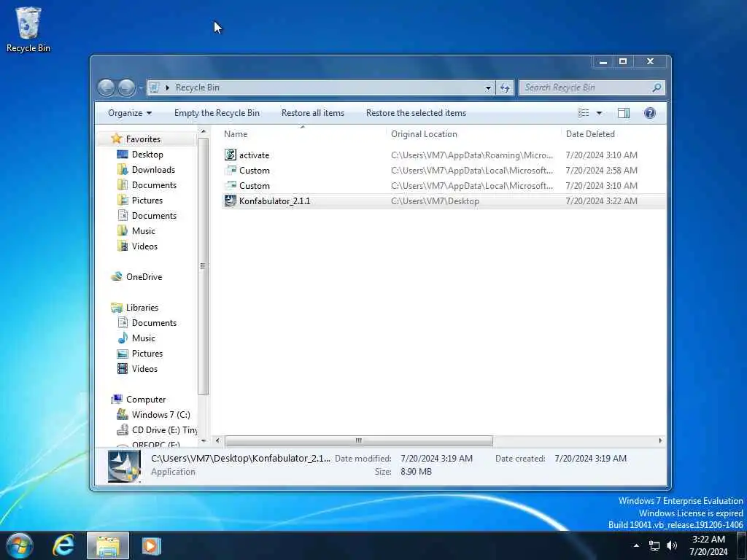Open Pictures in Favorites
This screenshot has width=747, height=560.
coord(147,200)
